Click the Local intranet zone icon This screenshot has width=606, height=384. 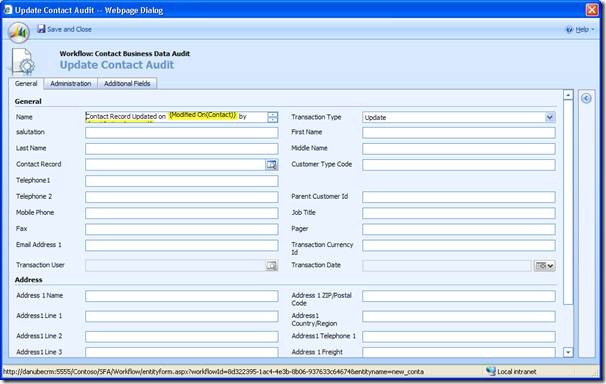point(490,371)
